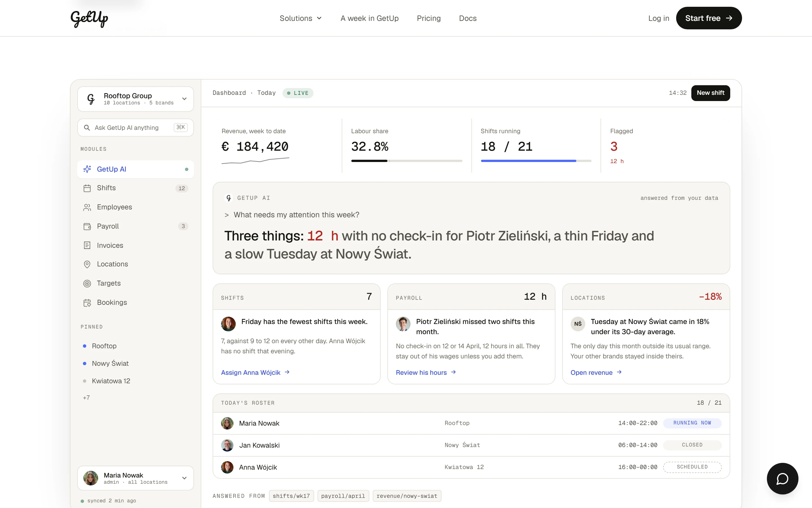Click the New shift button
Image resolution: width=812 pixels, height=508 pixels.
click(x=710, y=93)
